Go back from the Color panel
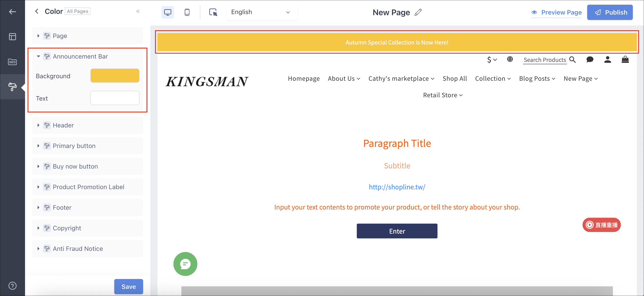The image size is (644, 296). [37, 11]
